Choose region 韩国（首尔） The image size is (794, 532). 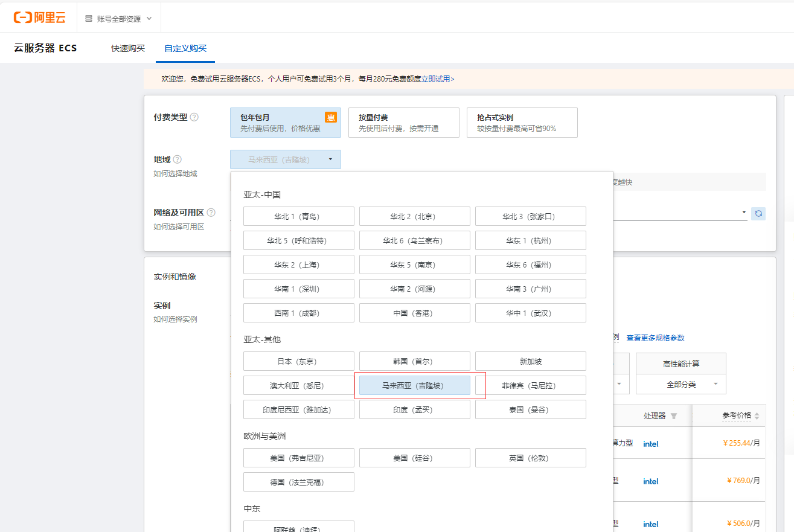pos(415,361)
